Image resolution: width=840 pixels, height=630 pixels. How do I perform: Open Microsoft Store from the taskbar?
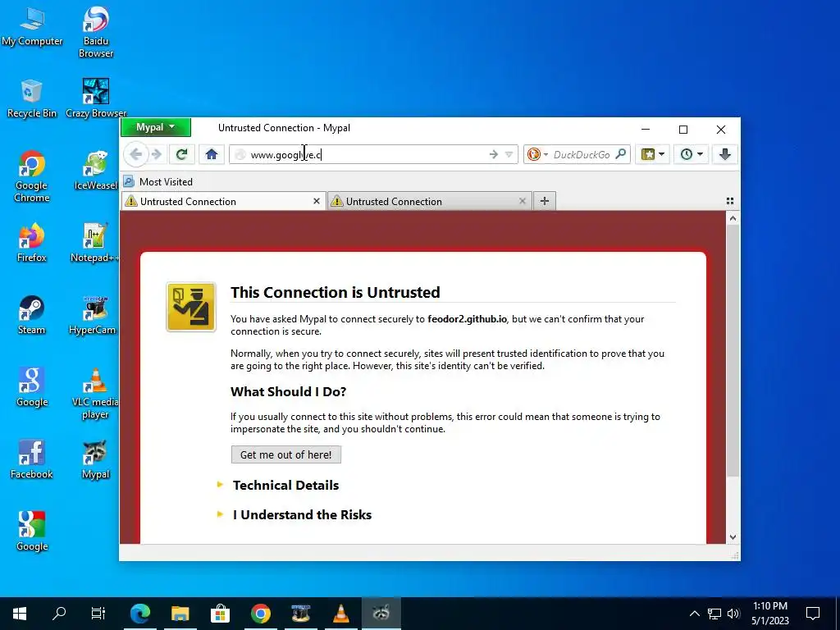[220, 613]
